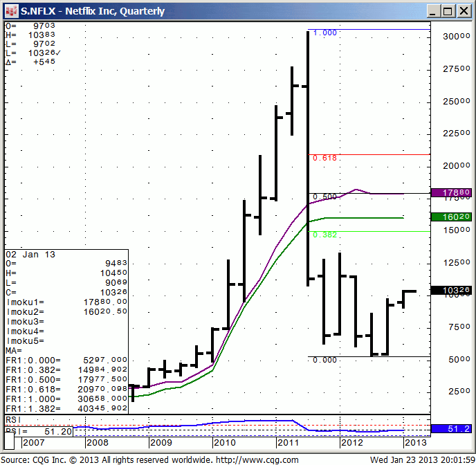
Task: Click the 2008 time axis label
Action: pyautogui.click(x=97, y=443)
